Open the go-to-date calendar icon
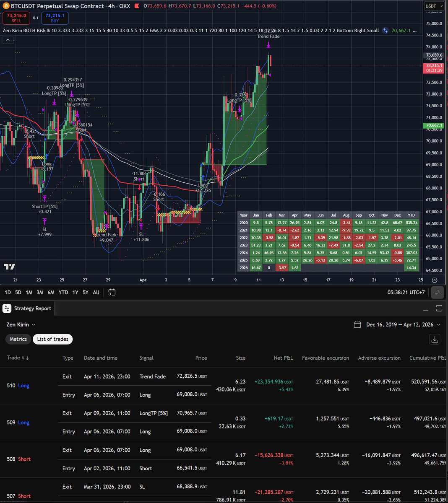Viewport: 448px width, 503px height. tap(112, 292)
